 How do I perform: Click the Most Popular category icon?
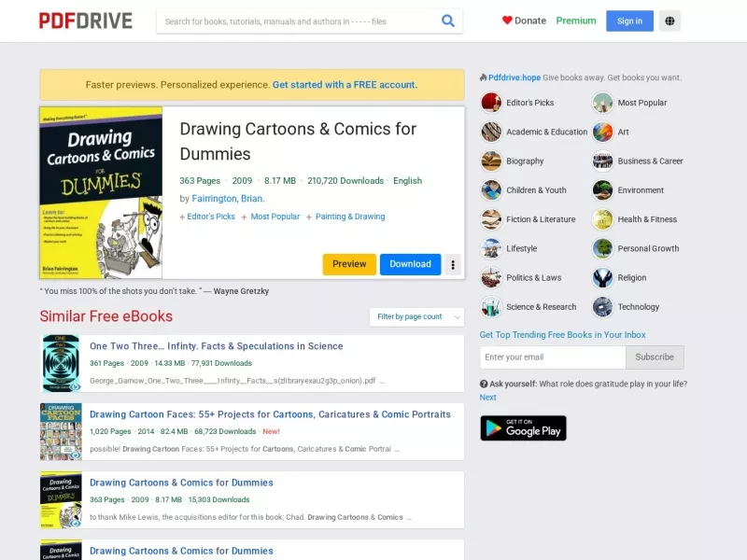point(602,103)
